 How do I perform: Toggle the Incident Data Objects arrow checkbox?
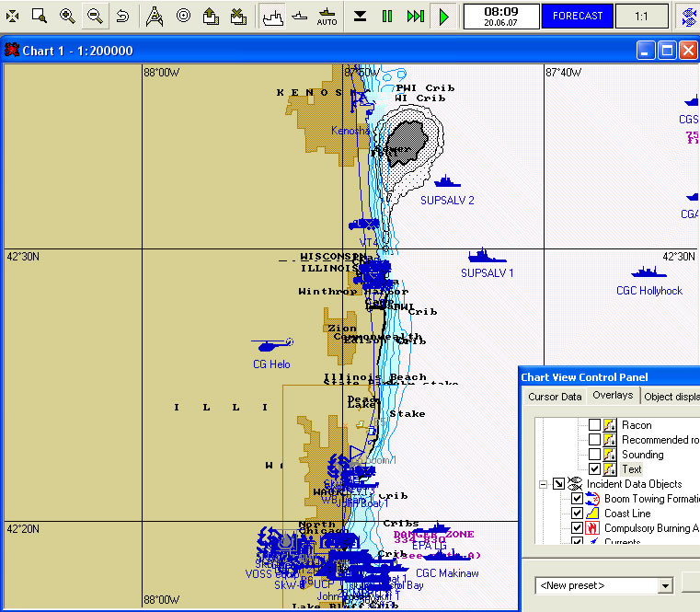click(558, 484)
